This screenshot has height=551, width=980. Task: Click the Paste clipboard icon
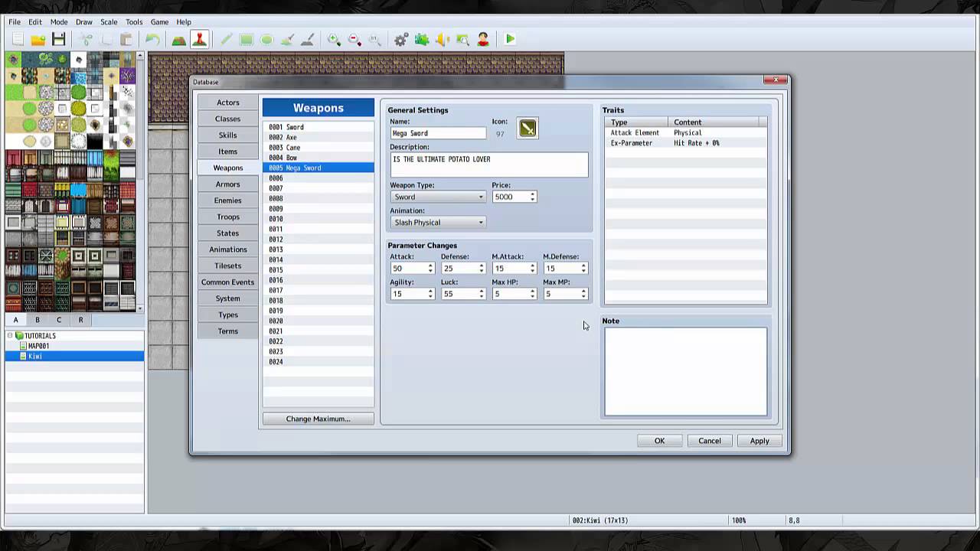[126, 39]
